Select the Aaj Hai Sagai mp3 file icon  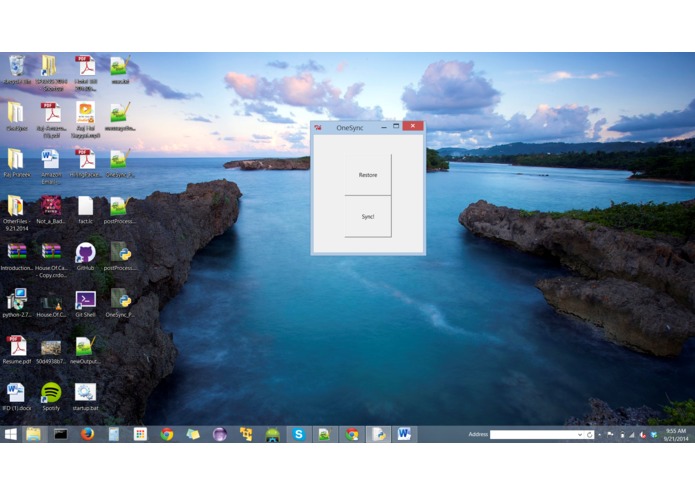click(85, 120)
